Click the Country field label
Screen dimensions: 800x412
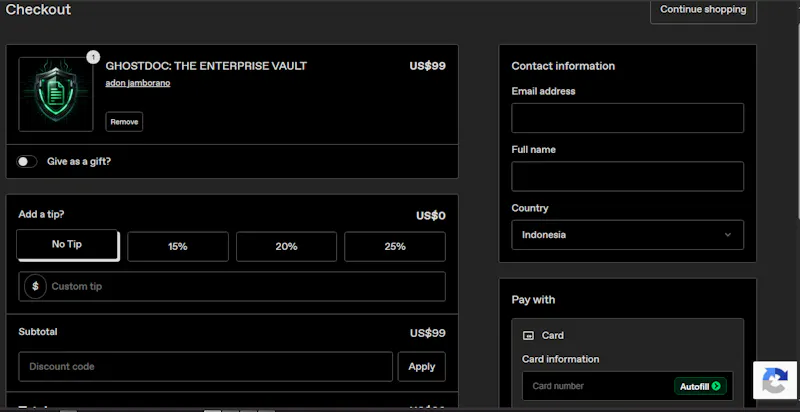pos(530,208)
